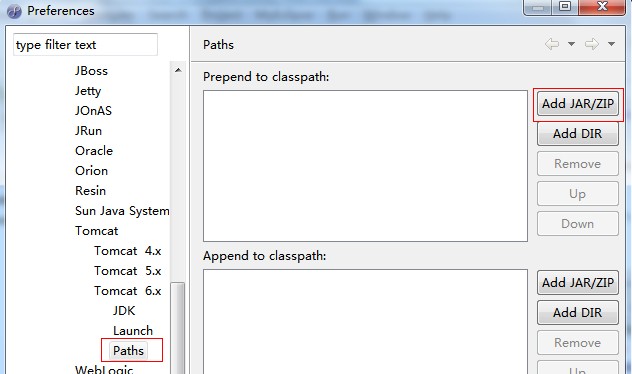Select the Sun Java System entry
The width and height of the screenshot is (632, 374).
click(x=122, y=211)
